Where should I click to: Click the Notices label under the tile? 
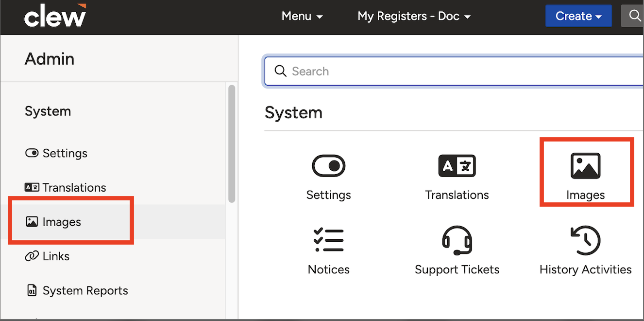click(328, 269)
